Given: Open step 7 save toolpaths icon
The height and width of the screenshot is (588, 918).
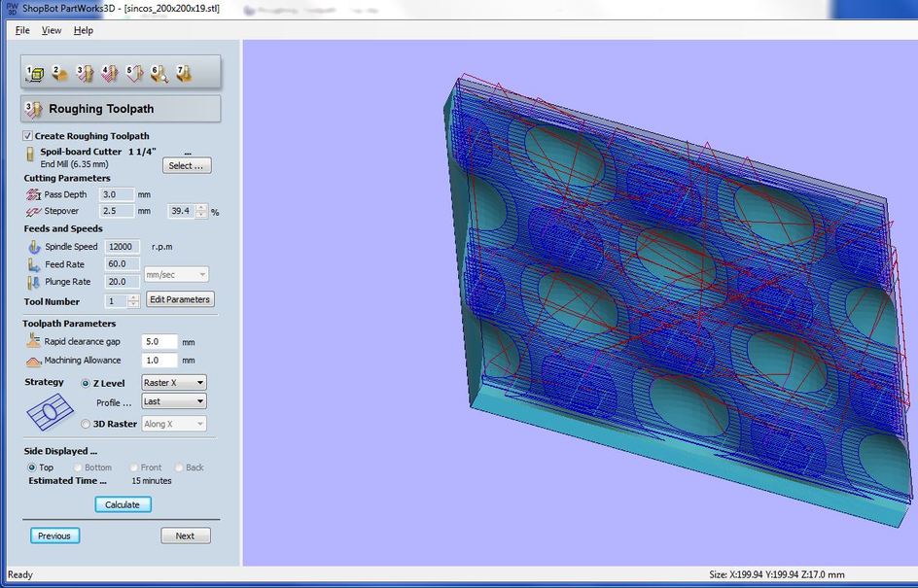Looking at the screenshot, I should click(184, 74).
